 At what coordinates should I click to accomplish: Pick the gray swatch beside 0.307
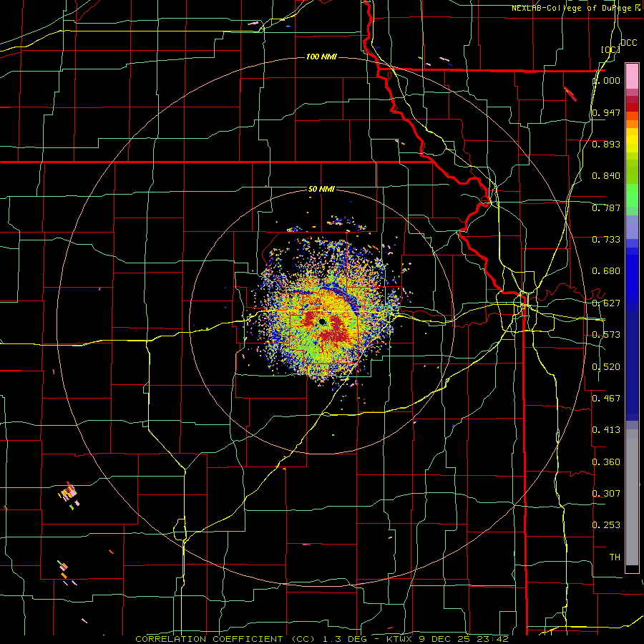click(632, 497)
